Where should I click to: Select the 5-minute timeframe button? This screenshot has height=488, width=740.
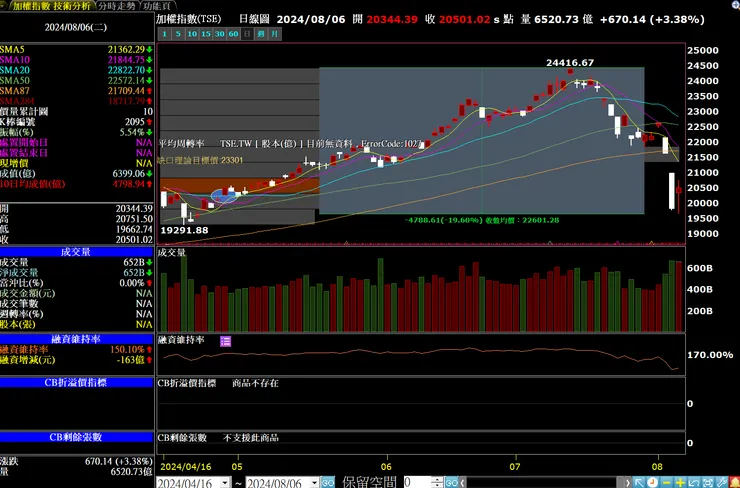coord(178,34)
